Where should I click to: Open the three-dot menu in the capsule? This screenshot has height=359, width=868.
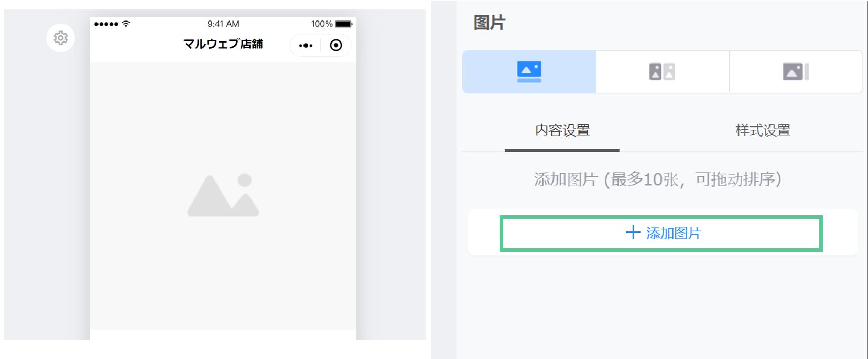pos(306,46)
